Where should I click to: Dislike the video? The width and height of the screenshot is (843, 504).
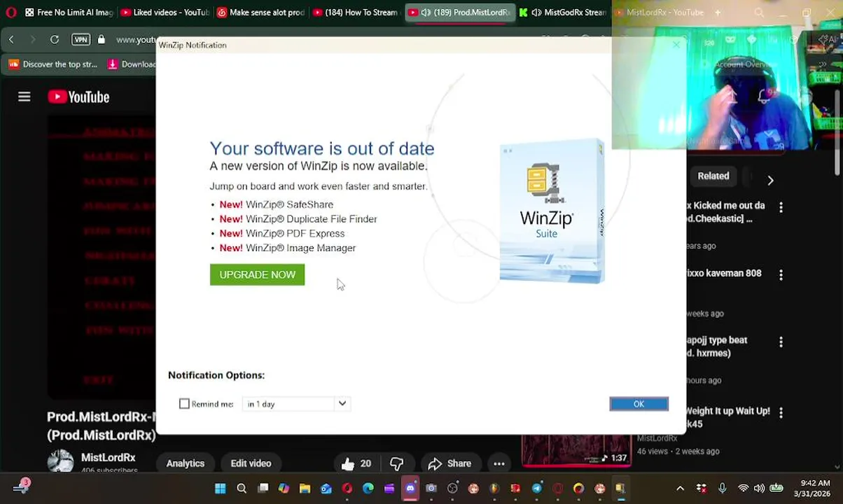tap(396, 463)
